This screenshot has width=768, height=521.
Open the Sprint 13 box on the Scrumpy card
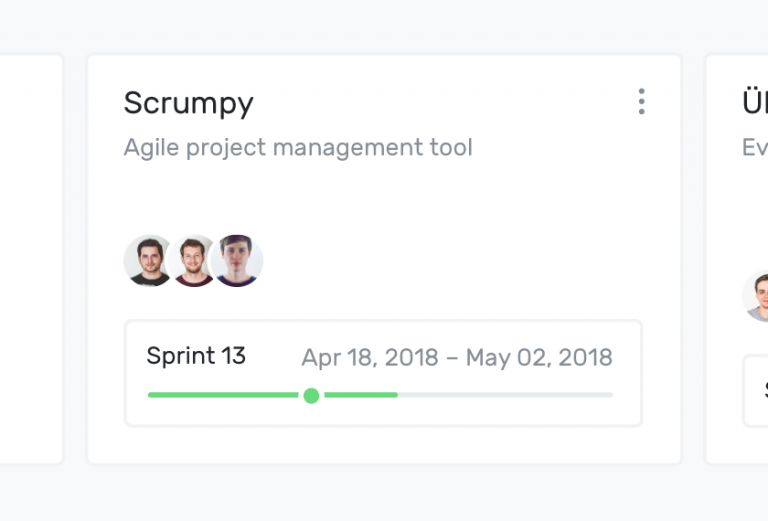[x=383, y=373]
